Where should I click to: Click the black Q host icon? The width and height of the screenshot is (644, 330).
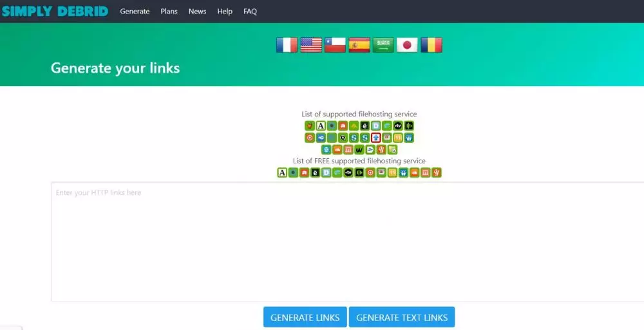(343, 138)
